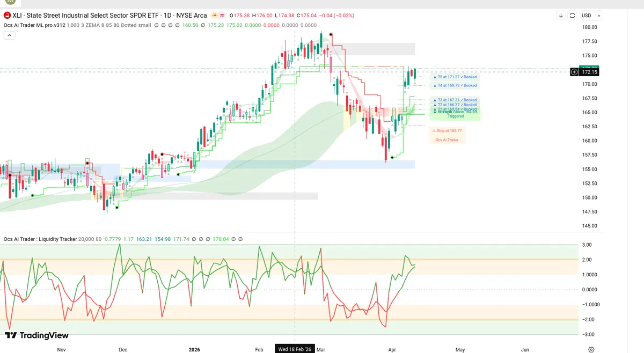This screenshot has height=353, width=644.
Task: Click the Strength Above Triggered label
Action: click(456, 114)
